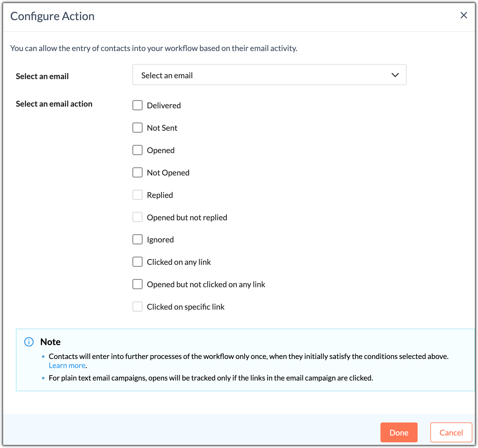Check the Replied option
478x448 pixels.
138,195
